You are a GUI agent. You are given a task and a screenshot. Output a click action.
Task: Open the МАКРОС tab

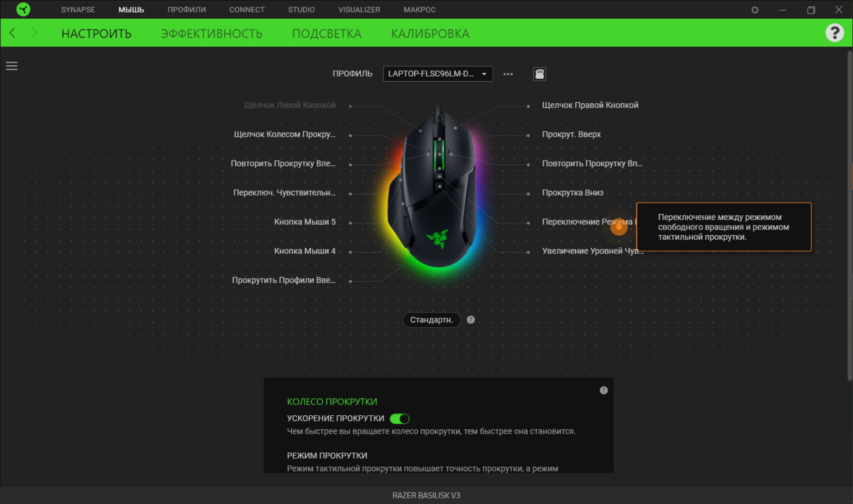(420, 9)
